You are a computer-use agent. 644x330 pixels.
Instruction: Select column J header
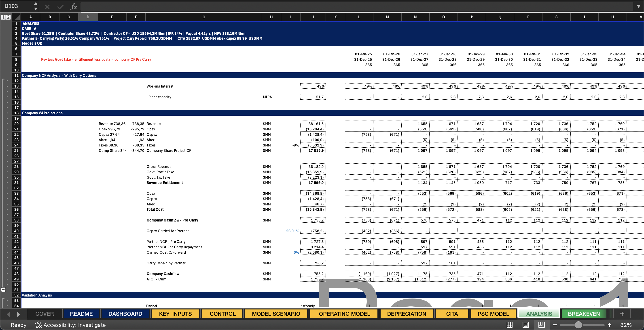click(313, 17)
